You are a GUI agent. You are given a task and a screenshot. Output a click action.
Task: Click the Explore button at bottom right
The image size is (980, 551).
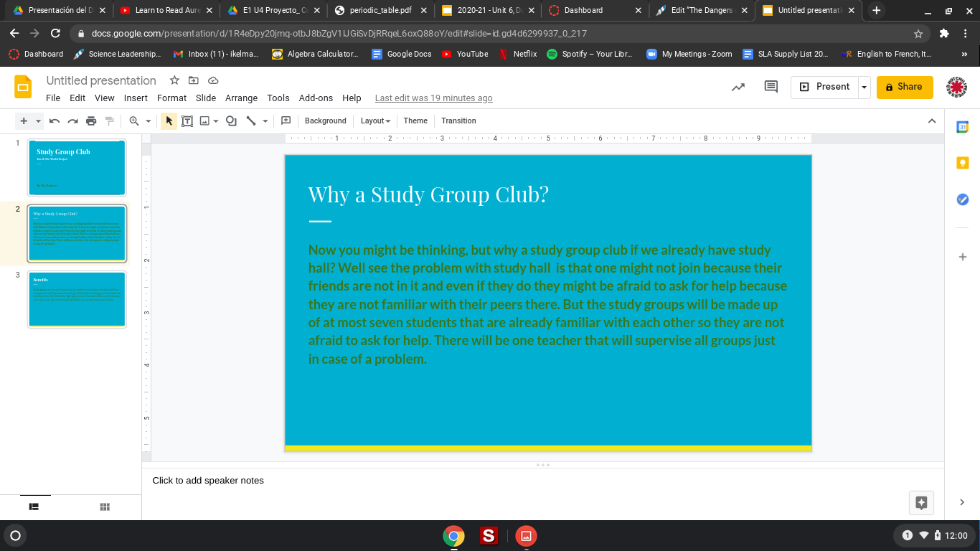click(921, 502)
